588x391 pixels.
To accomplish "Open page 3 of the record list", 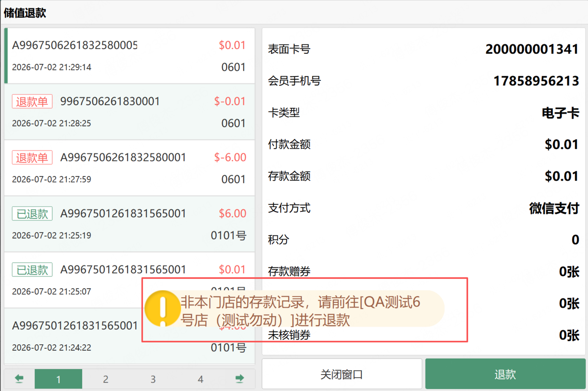I will point(153,379).
